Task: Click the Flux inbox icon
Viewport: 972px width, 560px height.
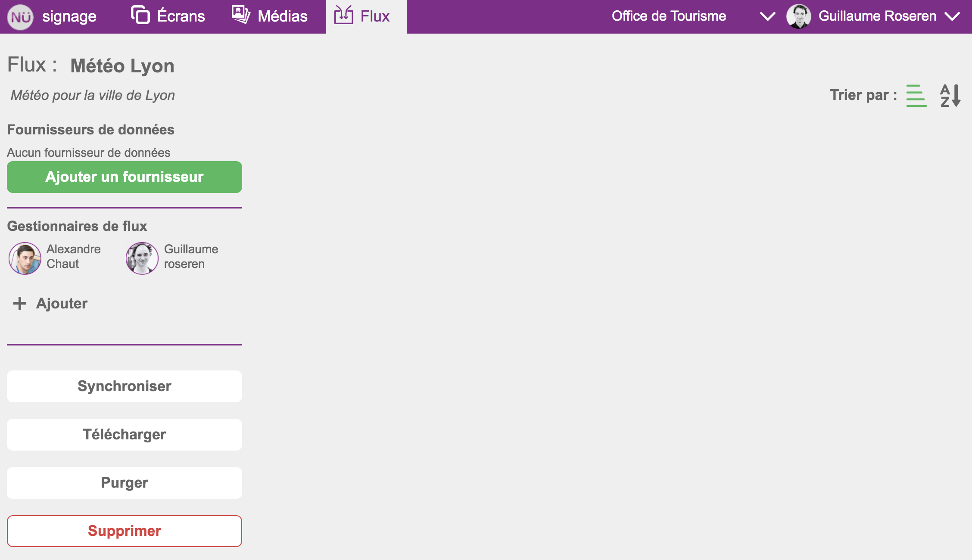Action: coord(343,15)
